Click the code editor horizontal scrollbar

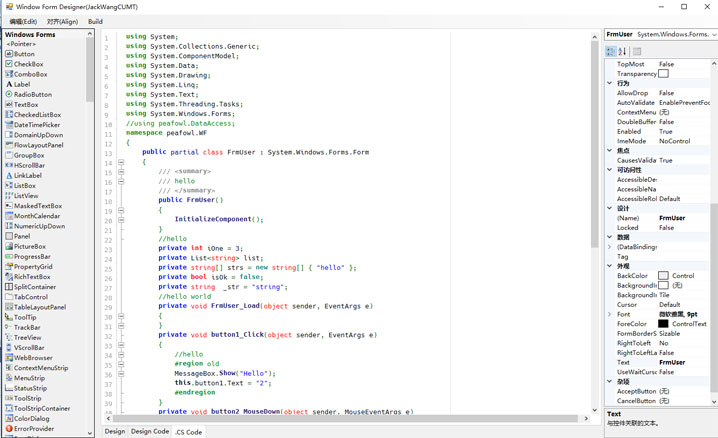click(346, 418)
